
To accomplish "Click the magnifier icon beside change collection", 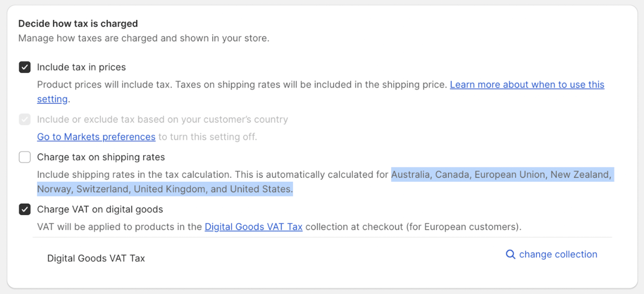I will (x=510, y=254).
